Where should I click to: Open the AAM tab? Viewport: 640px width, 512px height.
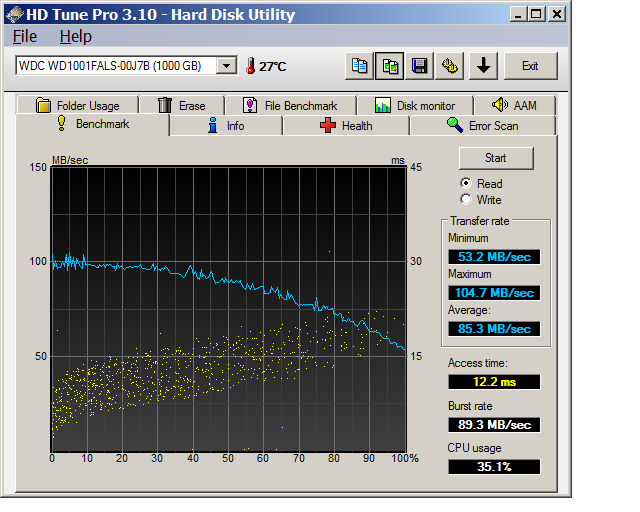click(514, 105)
